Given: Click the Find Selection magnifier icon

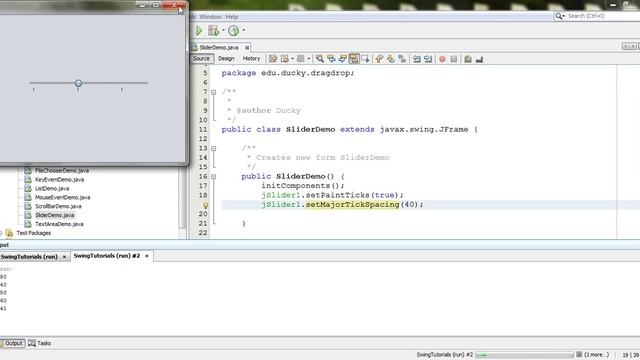Looking at the screenshot, I should 320,59.
